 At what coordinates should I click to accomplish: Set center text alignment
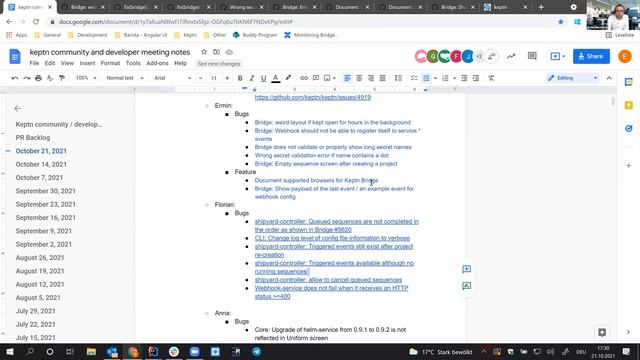[x=359, y=78]
